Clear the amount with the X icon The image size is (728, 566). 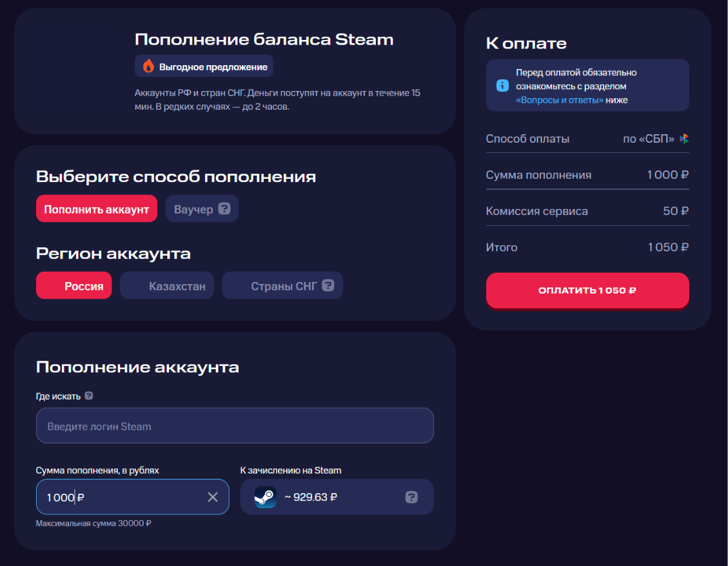213,497
